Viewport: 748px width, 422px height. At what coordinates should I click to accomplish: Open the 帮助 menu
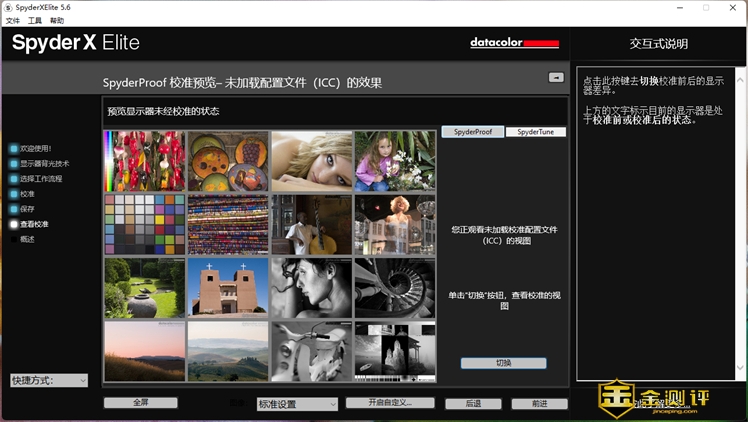pos(57,20)
